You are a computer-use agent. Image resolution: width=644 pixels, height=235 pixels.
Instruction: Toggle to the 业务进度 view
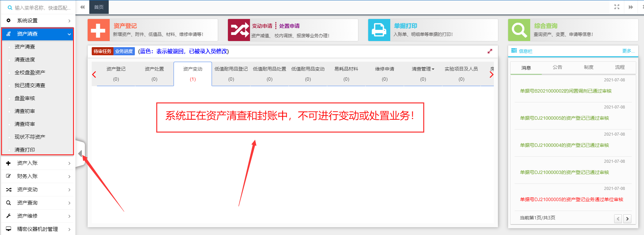(x=124, y=51)
